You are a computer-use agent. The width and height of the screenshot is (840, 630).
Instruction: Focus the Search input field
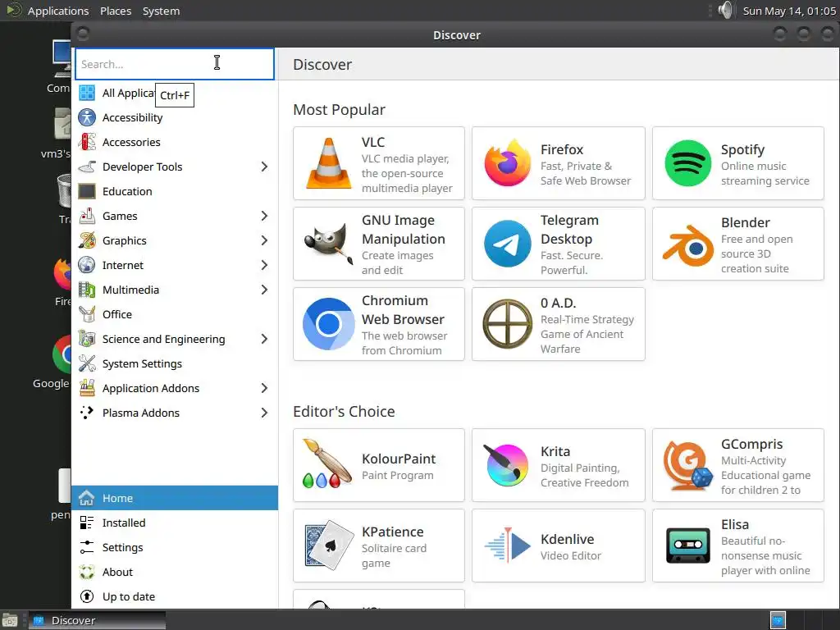pos(175,64)
